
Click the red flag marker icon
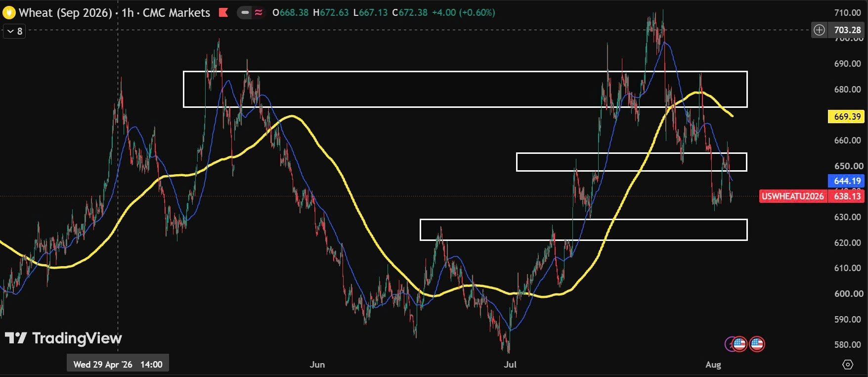(223, 13)
